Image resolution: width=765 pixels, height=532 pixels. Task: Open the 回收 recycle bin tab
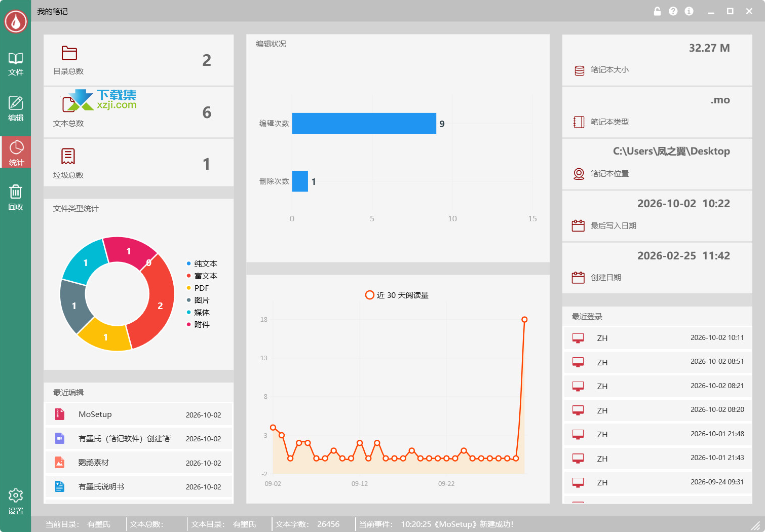click(x=16, y=198)
